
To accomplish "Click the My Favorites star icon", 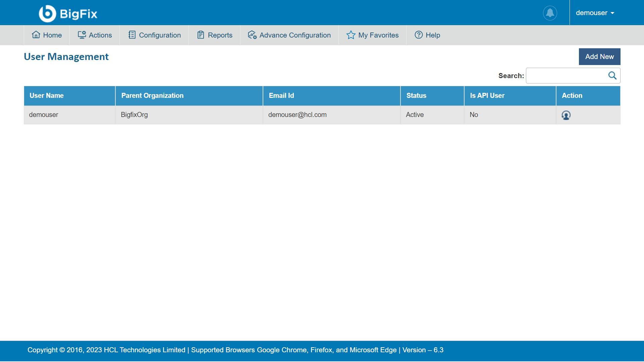I will (351, 35).
